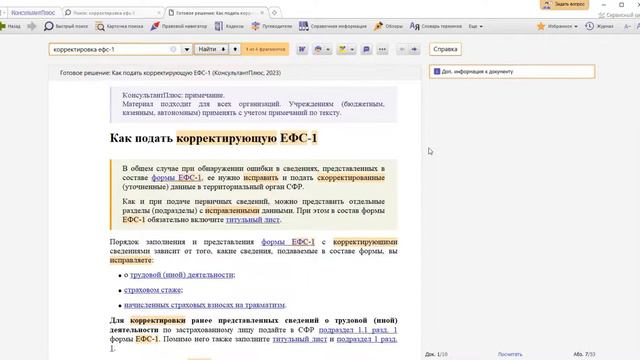Click the Док. 1/10 counter
The image size is (640, 360).
[x=436, y=354]
